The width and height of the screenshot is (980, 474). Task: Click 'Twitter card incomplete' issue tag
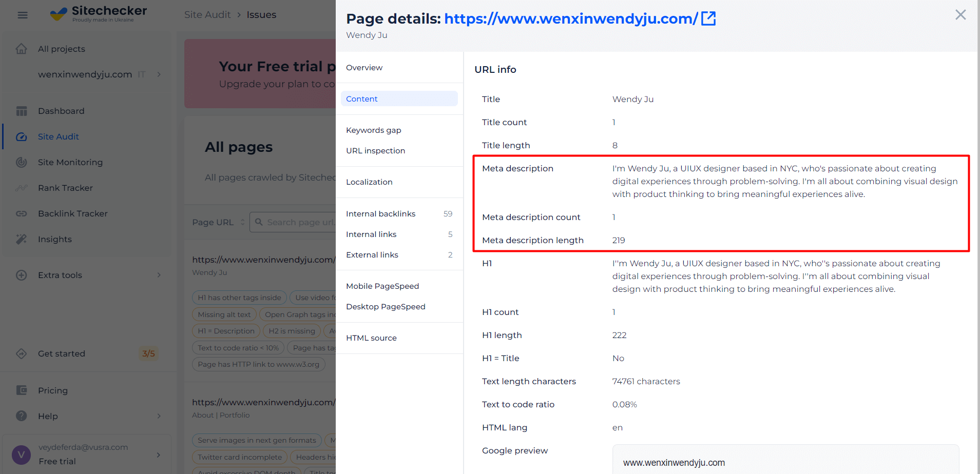240,457
